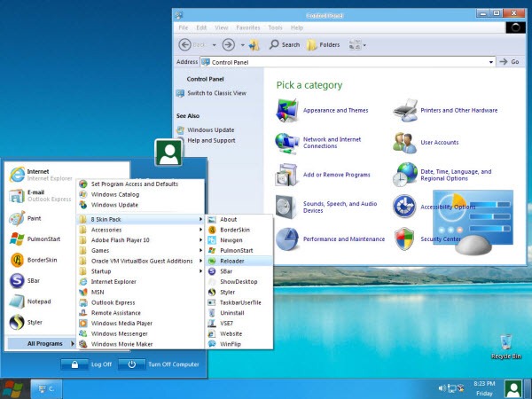Screen dimensions: 532x399
Task: Select Newgen in 8 Skin Pack submenu
Action: (x=239, y=240)
